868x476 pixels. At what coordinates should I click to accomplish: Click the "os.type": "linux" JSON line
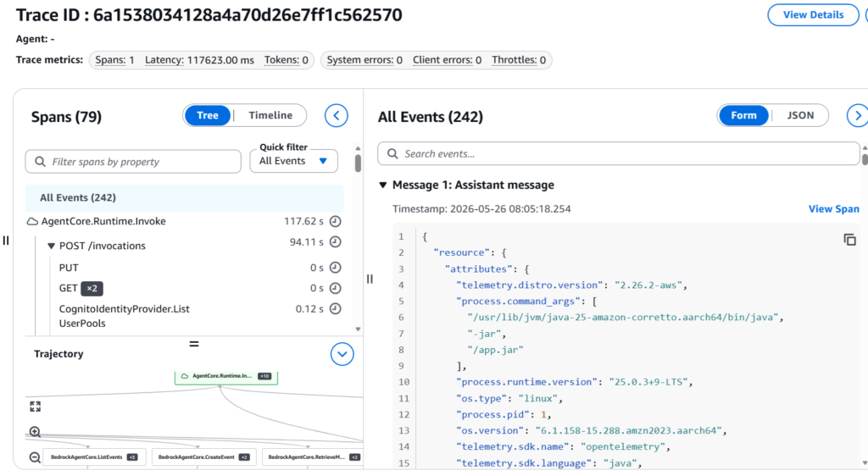[x=509, y=399]
